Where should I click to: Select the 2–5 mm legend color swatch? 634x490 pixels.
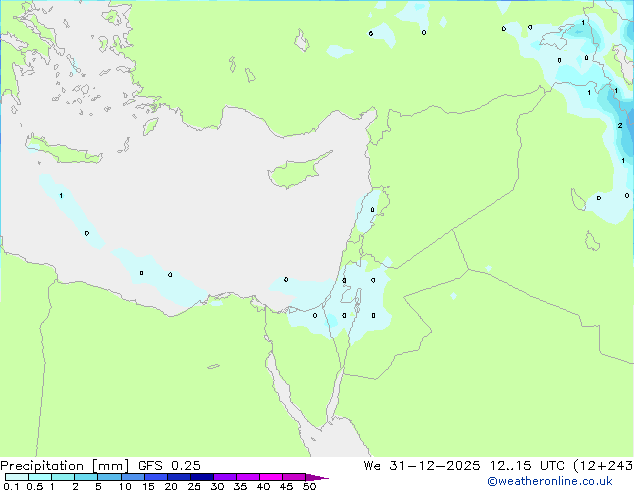[86, 477]
